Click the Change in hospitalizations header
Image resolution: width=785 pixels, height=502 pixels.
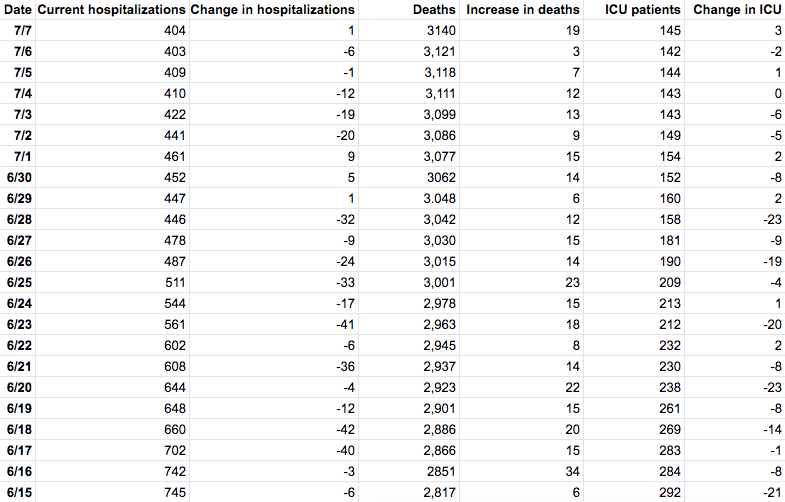pyautogui.click(x=272, y=10)
